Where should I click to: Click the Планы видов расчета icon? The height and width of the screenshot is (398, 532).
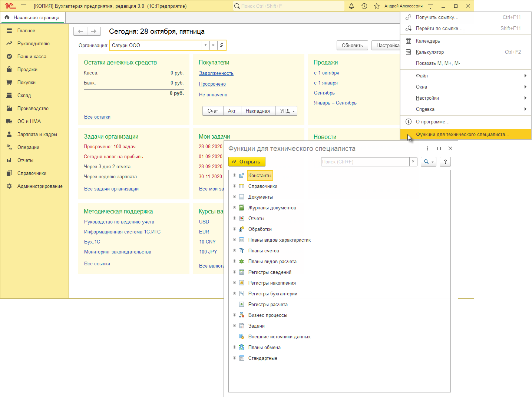pos(241,261)
